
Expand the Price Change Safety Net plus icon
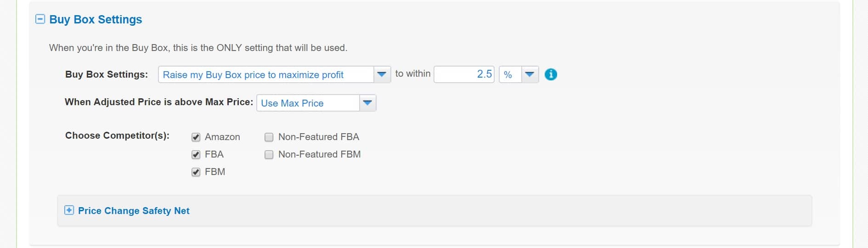point(69,210)
